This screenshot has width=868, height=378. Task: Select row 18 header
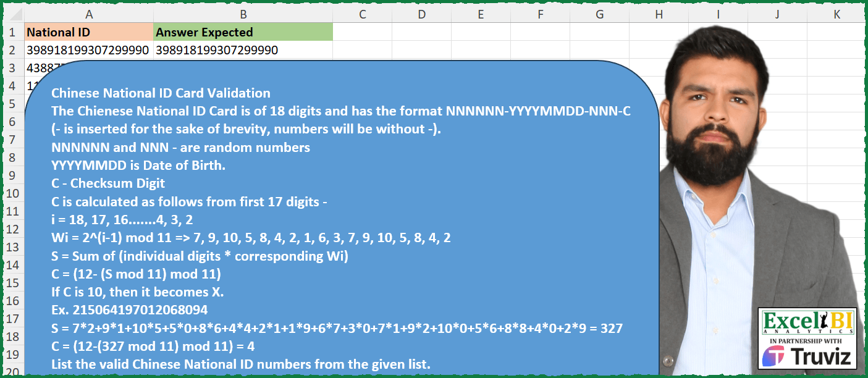point(14,336)
